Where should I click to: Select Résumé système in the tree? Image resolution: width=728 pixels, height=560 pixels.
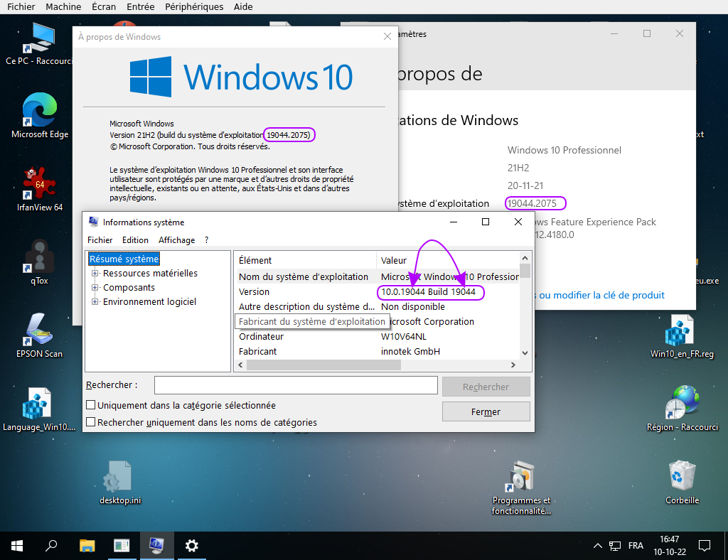click(x=124, y=259)
